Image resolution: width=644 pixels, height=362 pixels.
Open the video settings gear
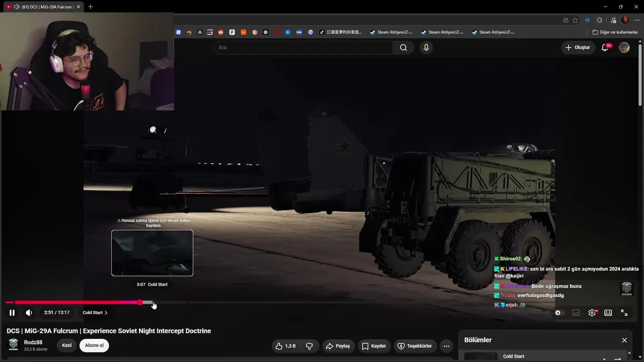pos(592,313)
